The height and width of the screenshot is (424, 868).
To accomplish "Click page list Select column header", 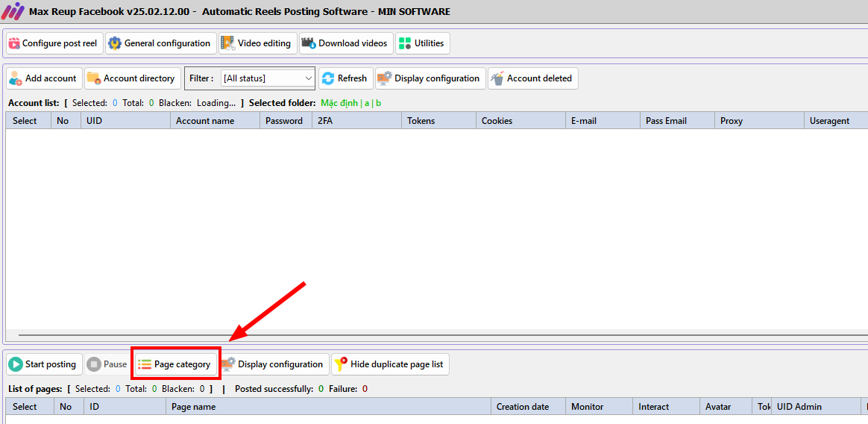I will point(30,407).
